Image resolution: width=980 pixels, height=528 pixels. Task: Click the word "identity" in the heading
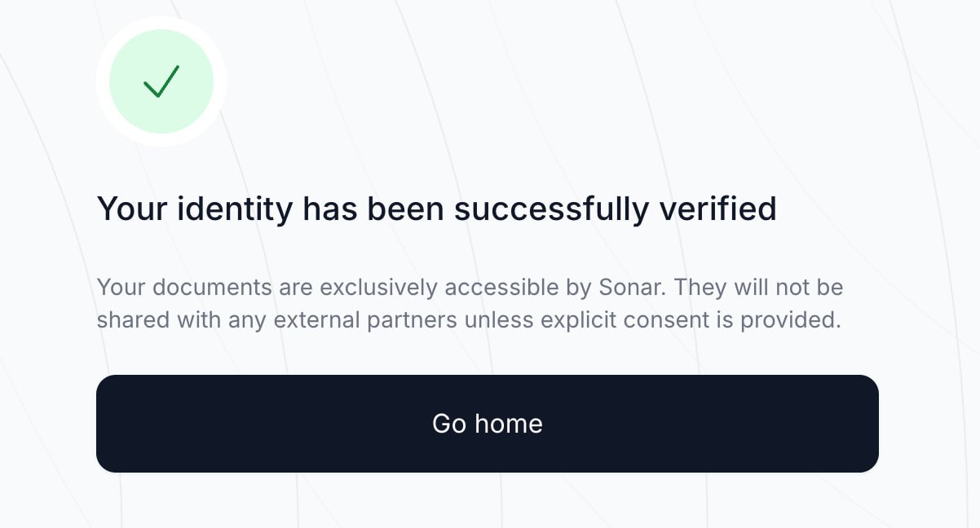click(x=236, y=209)
